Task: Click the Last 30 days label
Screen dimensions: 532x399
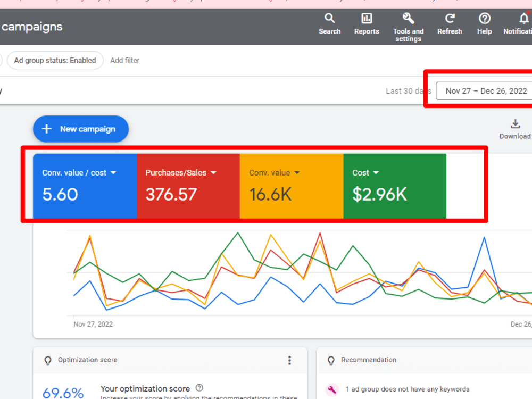Action: point(408,91)
